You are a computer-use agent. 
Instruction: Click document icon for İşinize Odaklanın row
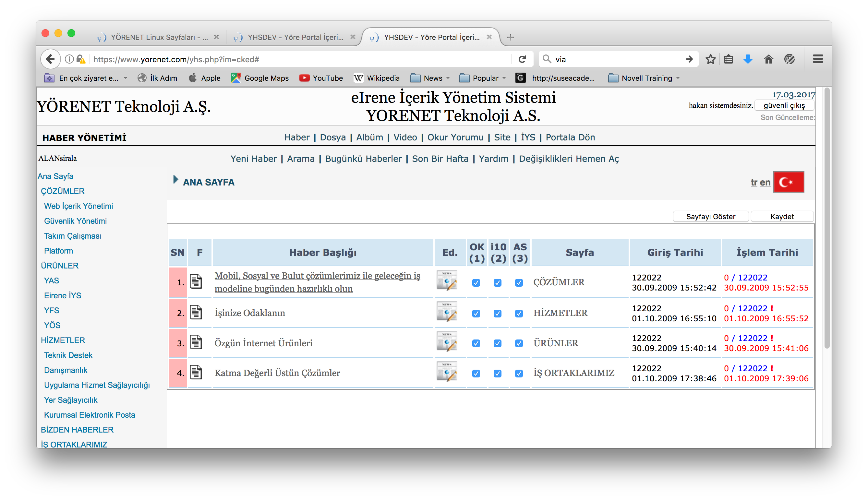[x=196, y=313]
